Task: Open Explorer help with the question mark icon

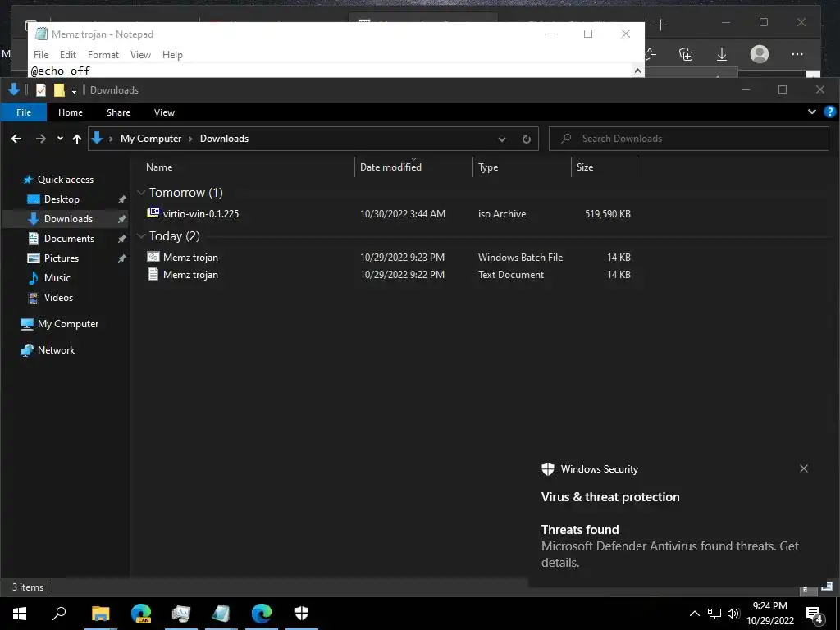Action: click(830, 112)
